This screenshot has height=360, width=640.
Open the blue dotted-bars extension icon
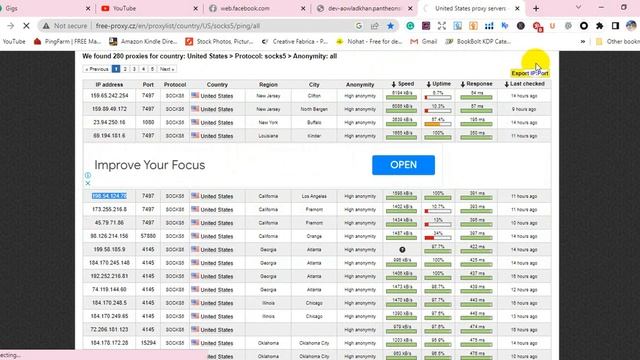[x=489, y=26]
